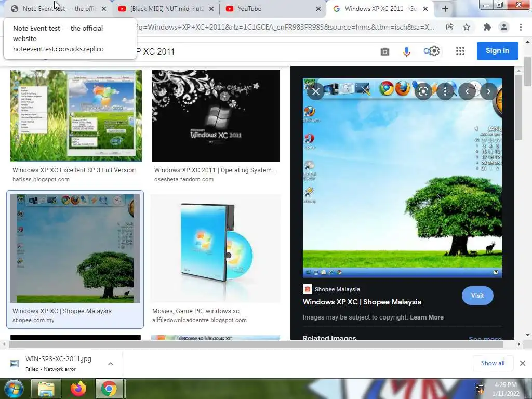This screenshot has height=399, width=532.
Task: Go to the next preview image
Action: coord(488,91)
